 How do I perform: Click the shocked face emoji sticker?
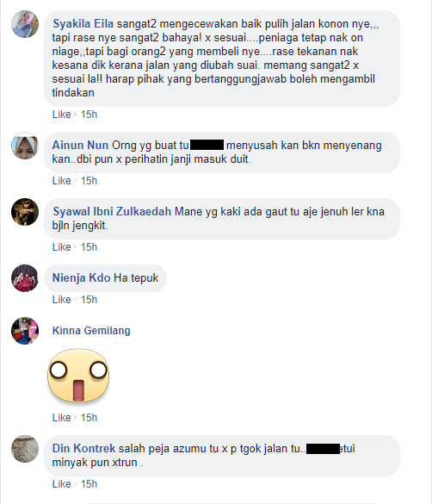(78, 376)
